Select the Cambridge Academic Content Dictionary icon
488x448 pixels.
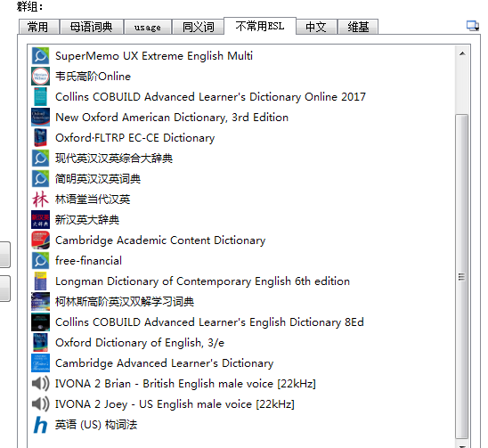[x=40, y=240]
